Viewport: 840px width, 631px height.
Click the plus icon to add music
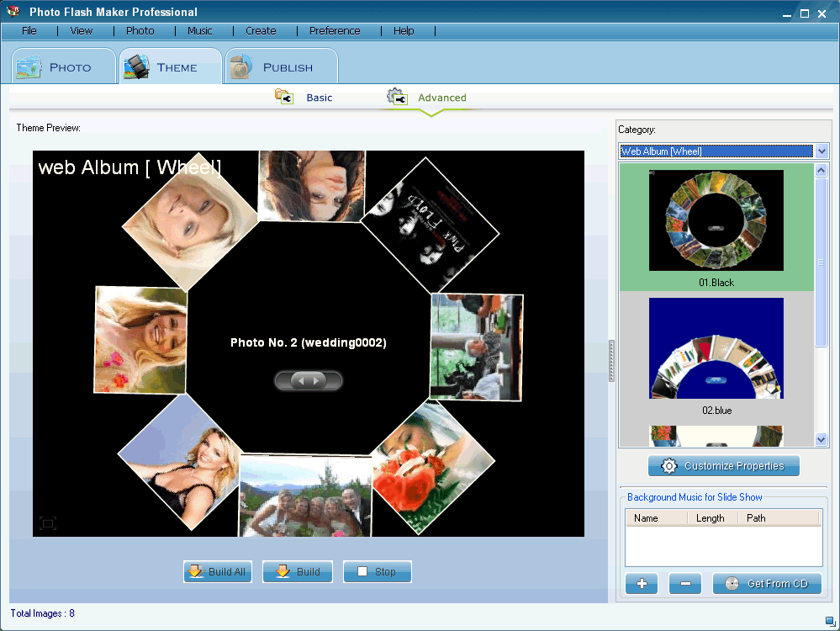point(642,584)
